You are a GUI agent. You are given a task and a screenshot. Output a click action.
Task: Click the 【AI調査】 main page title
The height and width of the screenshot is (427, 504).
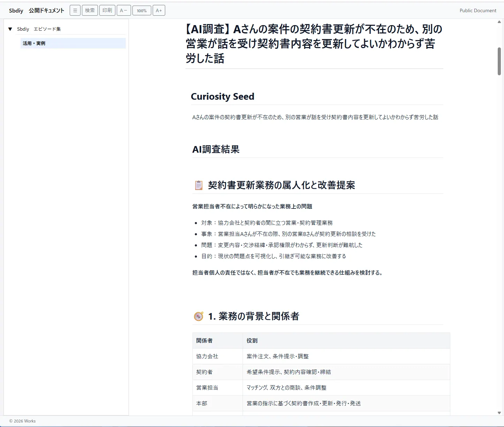tap(314, 44)
